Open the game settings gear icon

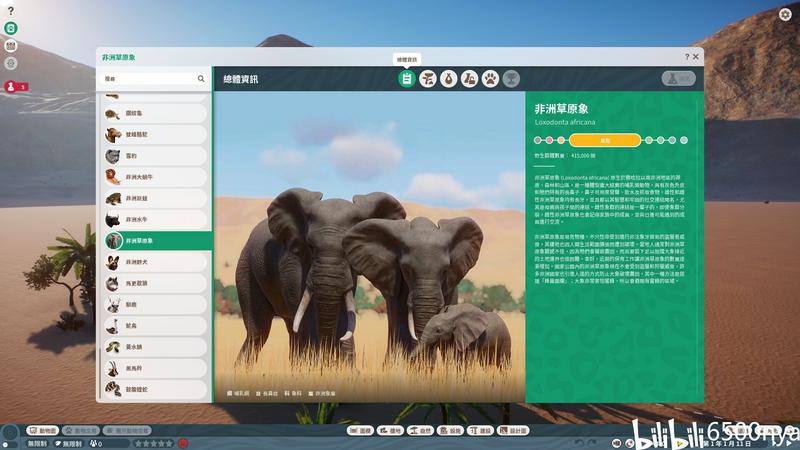[785, 14]
